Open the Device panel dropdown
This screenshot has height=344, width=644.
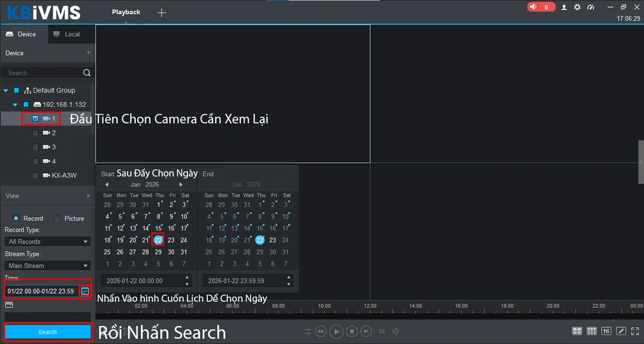coord(89,53)
